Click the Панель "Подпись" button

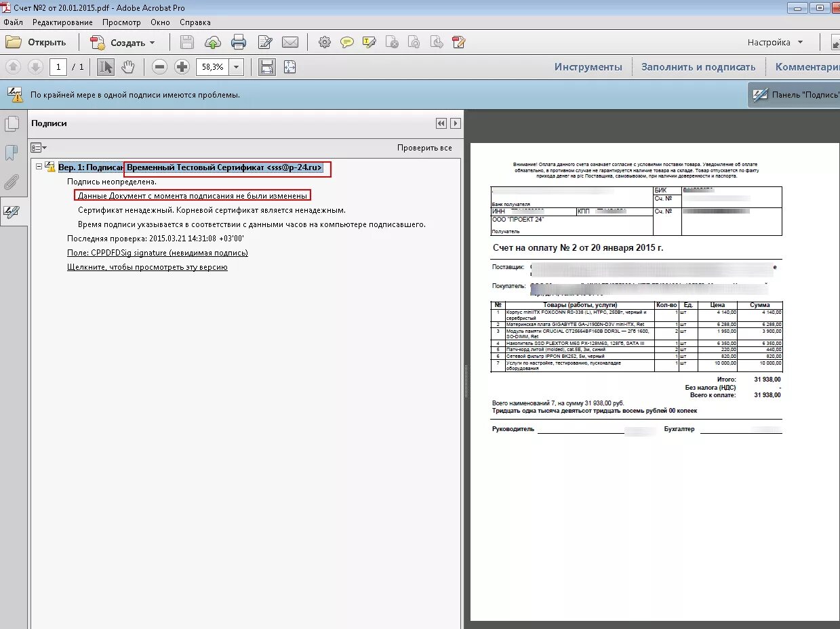[794, 95]
